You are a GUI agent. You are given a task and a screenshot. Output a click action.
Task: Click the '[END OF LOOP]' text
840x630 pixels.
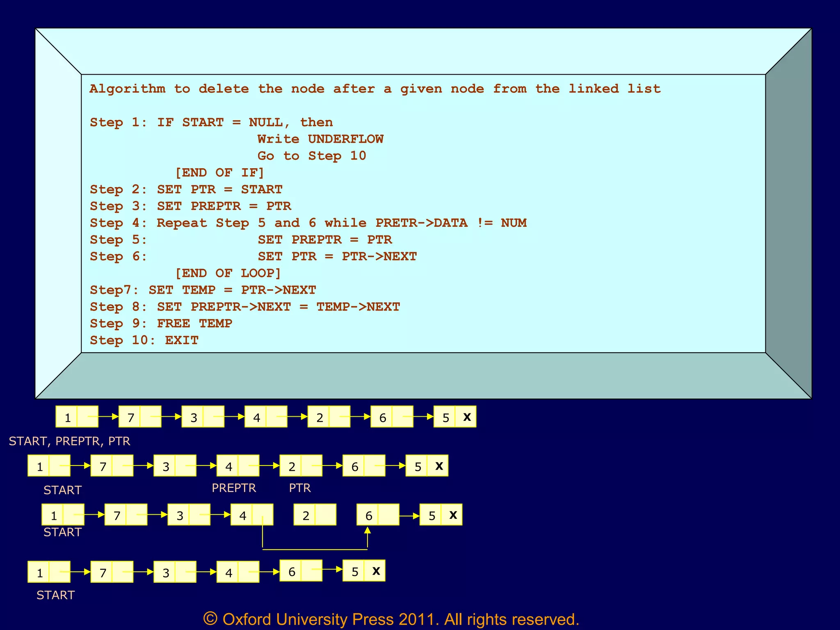[228, 273]
